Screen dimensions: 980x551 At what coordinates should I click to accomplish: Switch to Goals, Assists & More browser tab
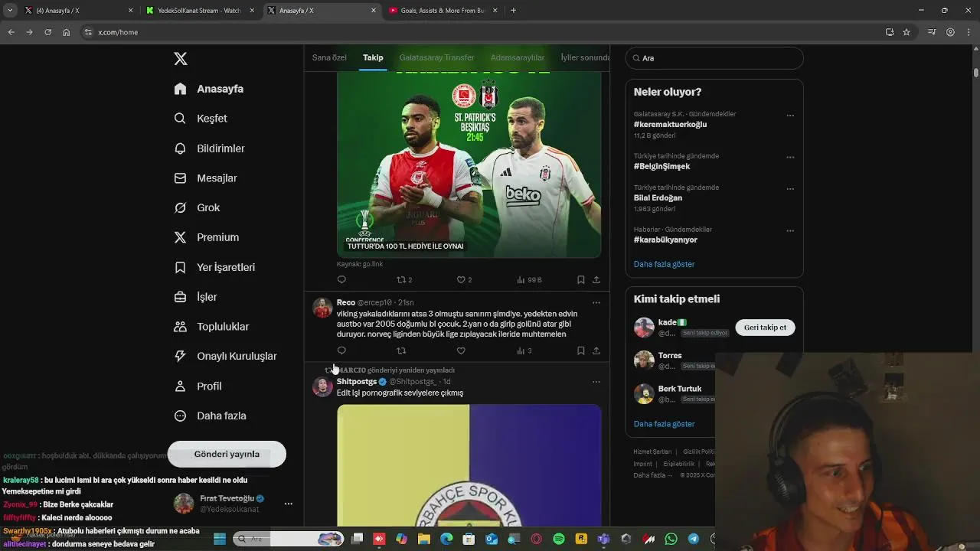(x=443, y=11)
